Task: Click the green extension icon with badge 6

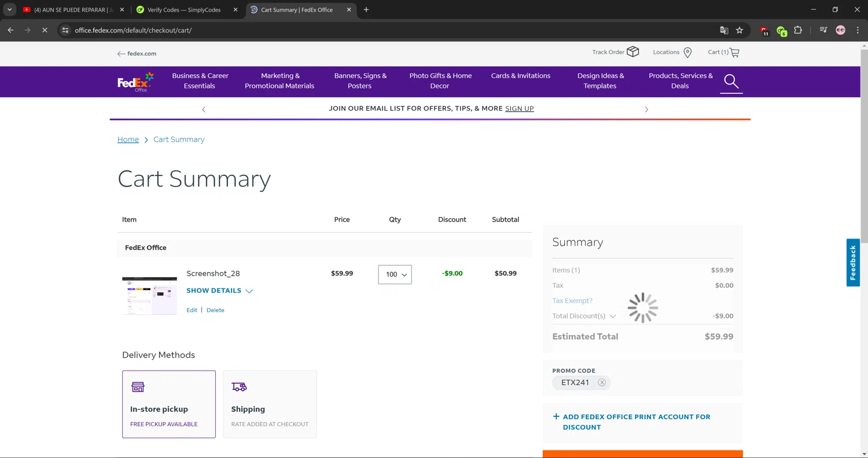Action: coord(781,31)
